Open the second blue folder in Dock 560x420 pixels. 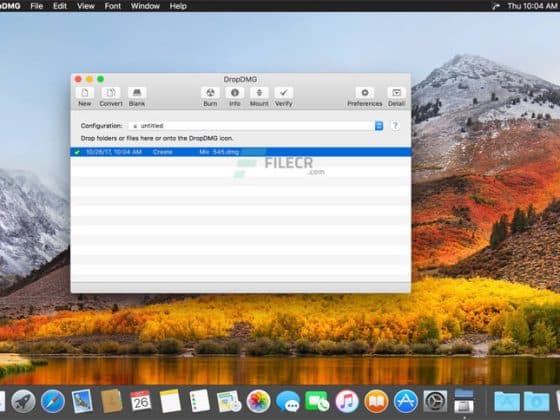pyautogui.click(x=536, y=401)
